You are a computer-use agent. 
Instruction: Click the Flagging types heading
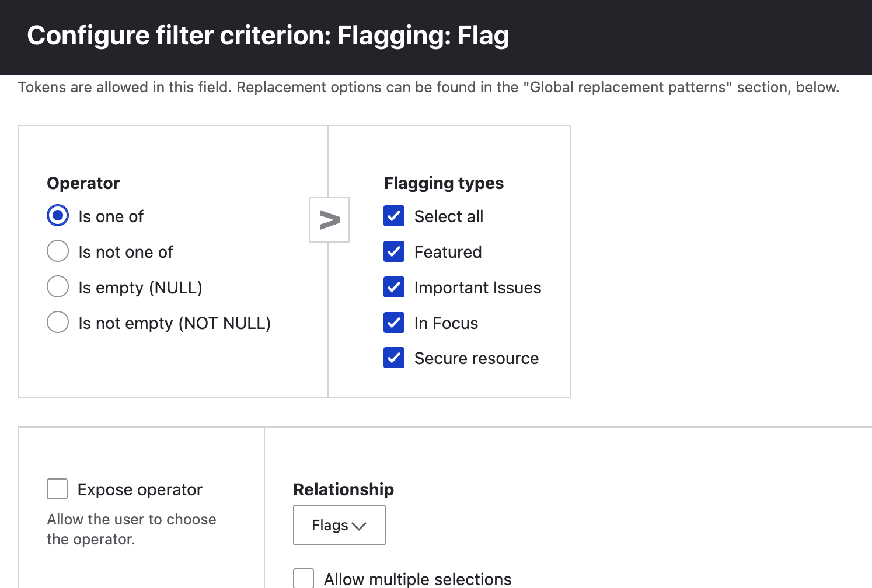click(x=444, y=183)
